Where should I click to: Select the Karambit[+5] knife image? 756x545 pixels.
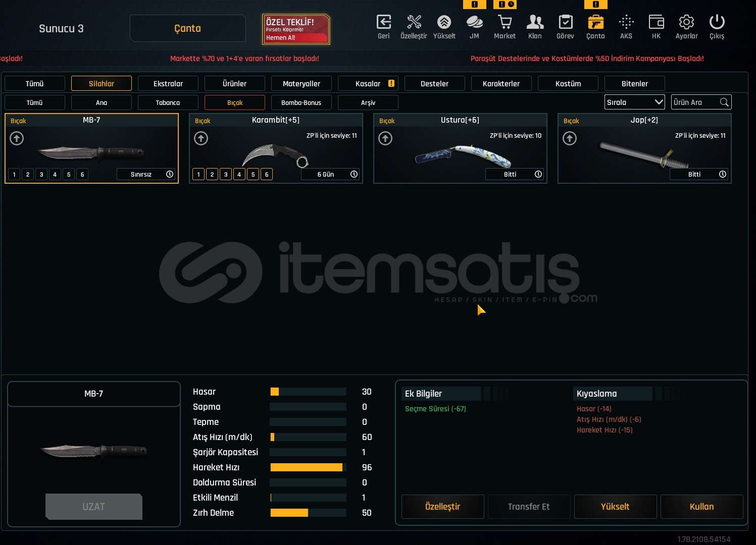click(275, 155)
